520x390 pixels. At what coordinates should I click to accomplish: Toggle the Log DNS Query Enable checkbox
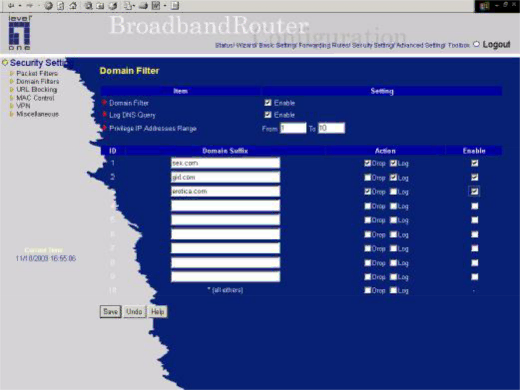268,115
